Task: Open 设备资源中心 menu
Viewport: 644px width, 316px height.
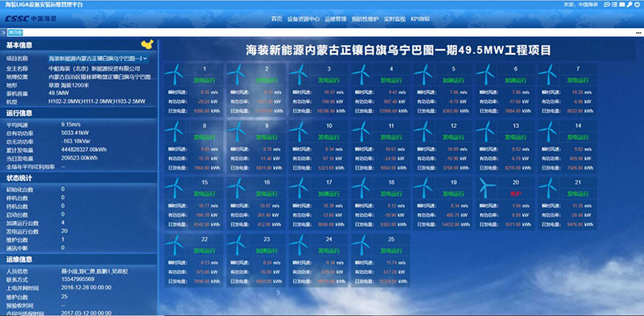Action: tap(303, 19)
